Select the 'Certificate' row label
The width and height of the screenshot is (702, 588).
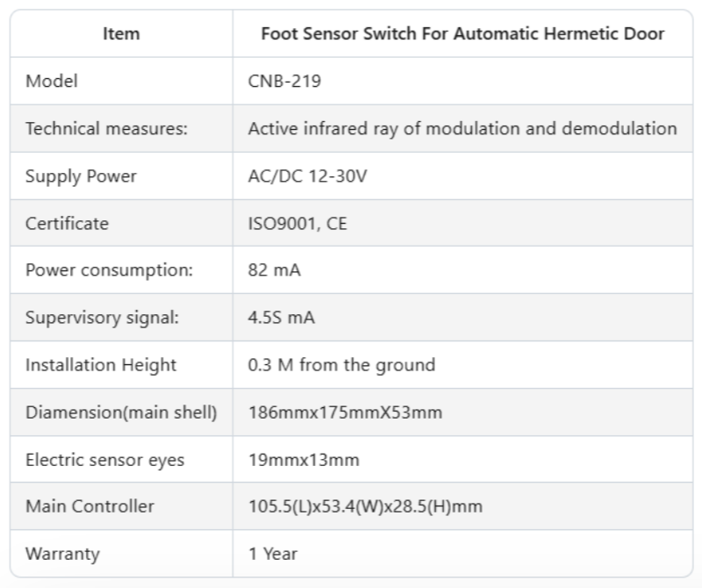click(68, 224)
